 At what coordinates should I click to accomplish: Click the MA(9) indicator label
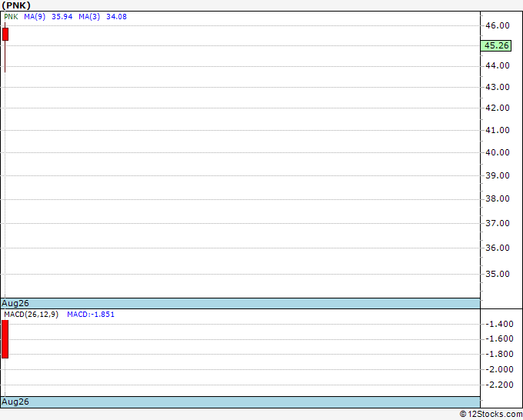[35, 17]
